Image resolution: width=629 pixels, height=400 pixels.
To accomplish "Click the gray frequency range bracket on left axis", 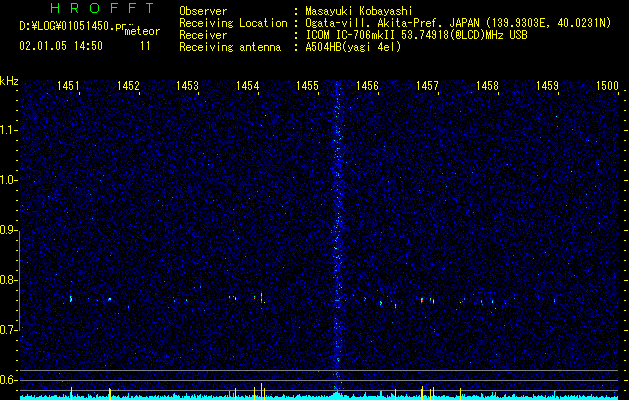I will pos(20,280).
